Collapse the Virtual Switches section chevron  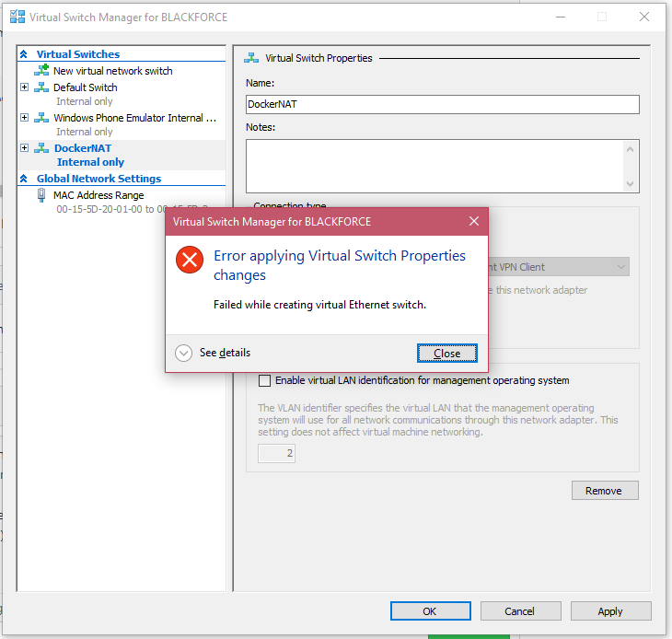24,54
